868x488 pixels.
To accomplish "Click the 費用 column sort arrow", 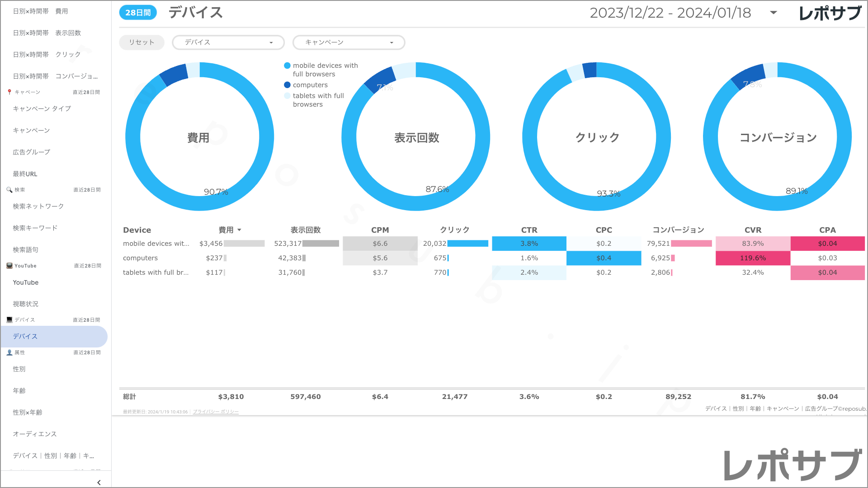I will click(x=239, y=230).
